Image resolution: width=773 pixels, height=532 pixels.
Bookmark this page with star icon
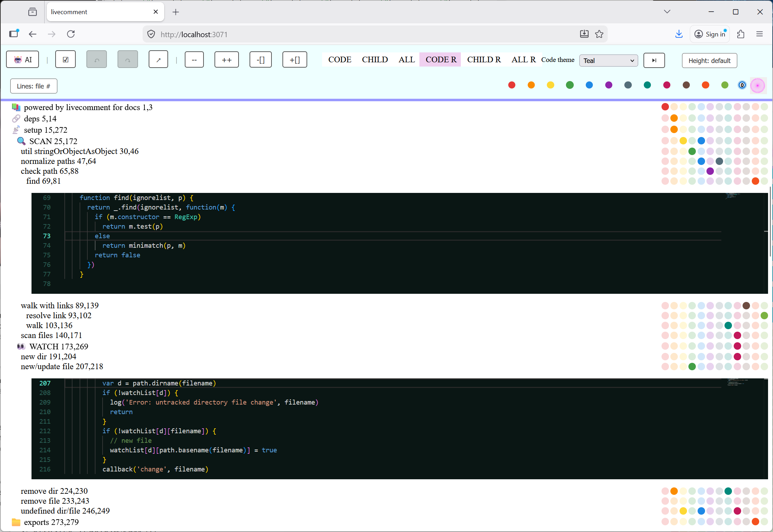tap(599, 34)
